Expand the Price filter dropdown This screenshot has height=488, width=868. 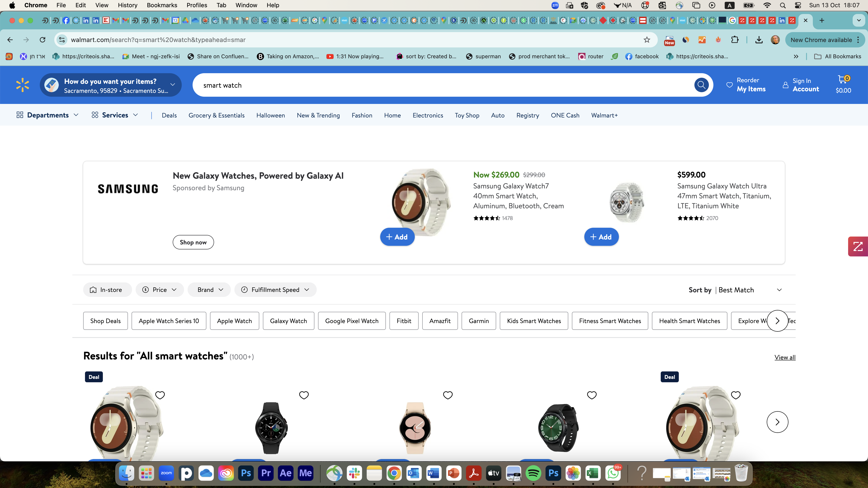[x=160, y=290]
